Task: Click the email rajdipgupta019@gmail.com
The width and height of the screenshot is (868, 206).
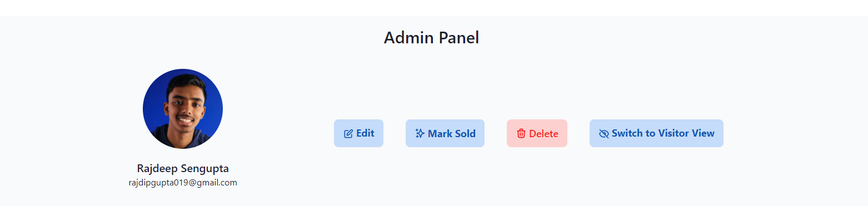Action: [183, 183]
